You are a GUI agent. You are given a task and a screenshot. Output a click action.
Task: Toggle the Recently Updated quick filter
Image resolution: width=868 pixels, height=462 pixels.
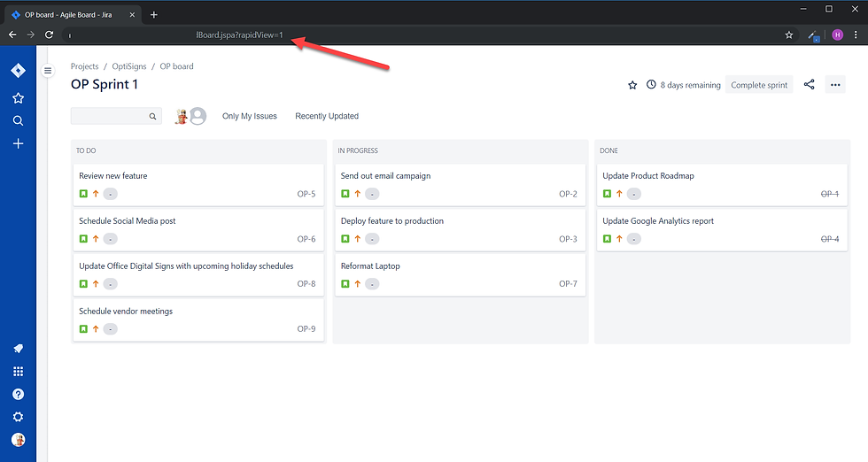point(327,116)
